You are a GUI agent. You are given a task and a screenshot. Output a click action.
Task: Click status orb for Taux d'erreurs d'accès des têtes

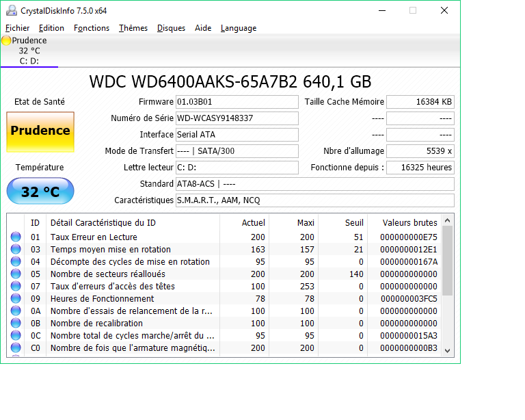tap(16, 286)
